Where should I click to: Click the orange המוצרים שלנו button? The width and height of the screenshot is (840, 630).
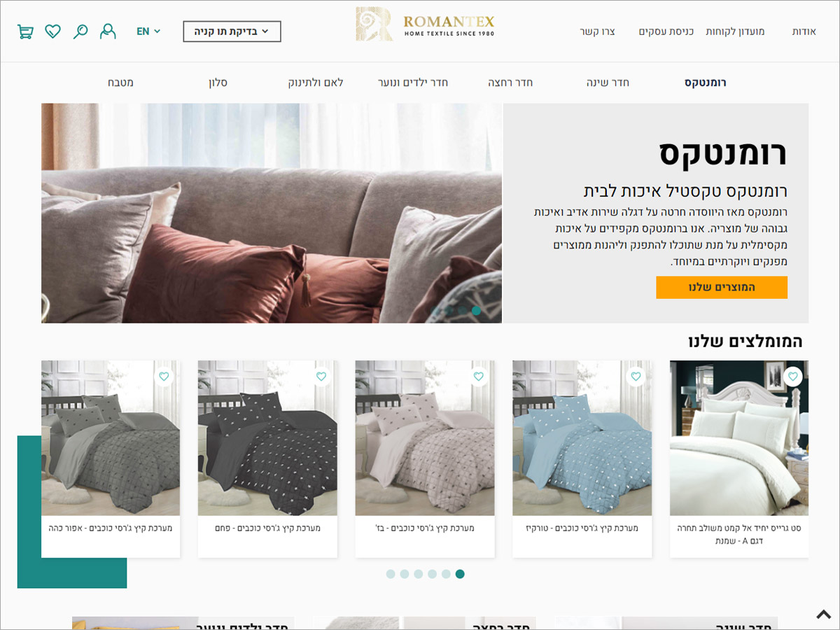(x=722, y=288)
